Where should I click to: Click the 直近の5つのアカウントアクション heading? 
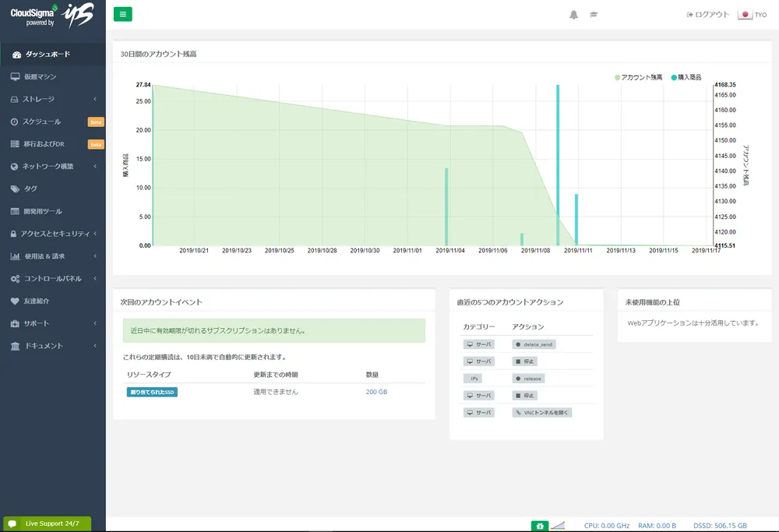[x=509, y=302]
